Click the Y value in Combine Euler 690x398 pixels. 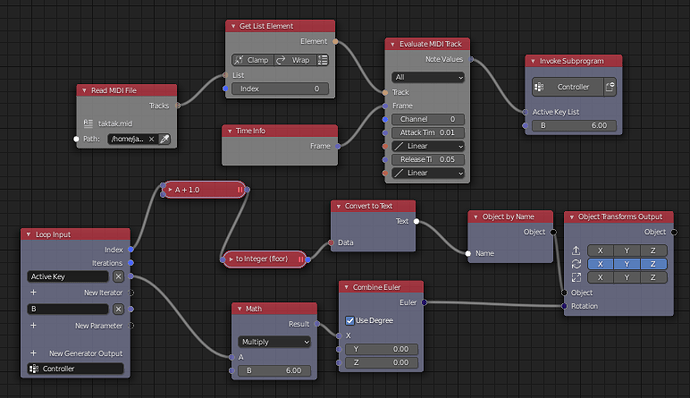pyautogui.click(x=382, y=349)
